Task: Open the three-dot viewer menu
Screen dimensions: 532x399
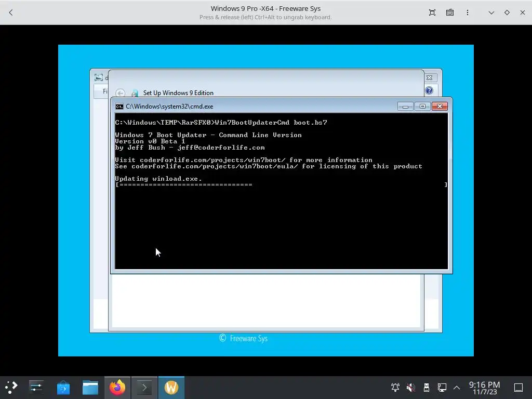Action: click(468, 12)
